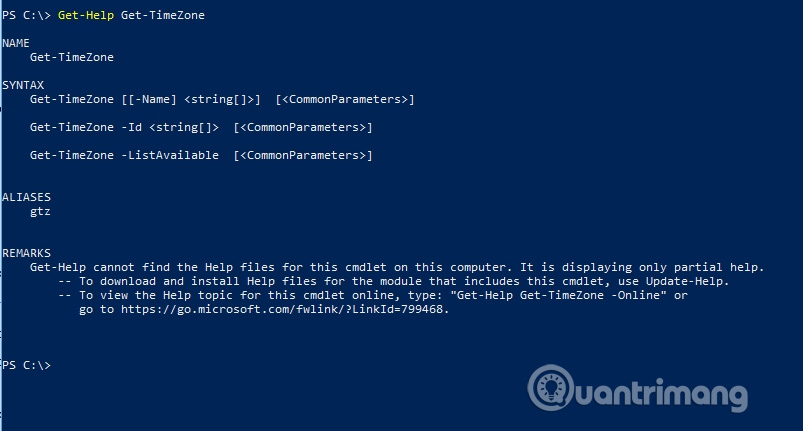Click the SYNTAX section heading
Screen dimensions: 803x431
[x=22, y=85]
